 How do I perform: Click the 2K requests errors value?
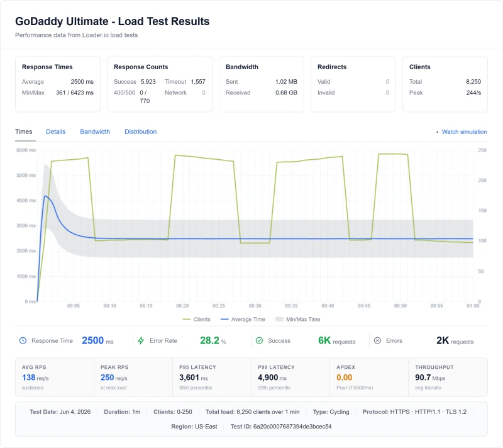point(455,340)
